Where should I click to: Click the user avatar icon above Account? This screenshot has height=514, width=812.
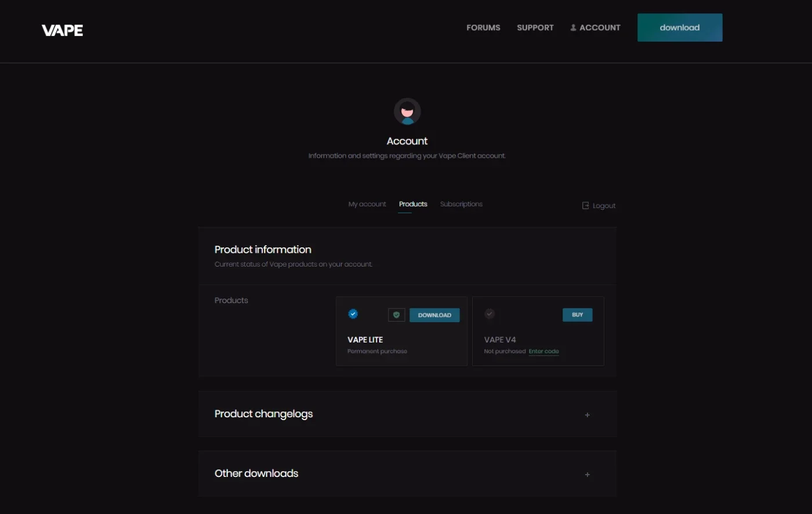(x=407, y=111)
